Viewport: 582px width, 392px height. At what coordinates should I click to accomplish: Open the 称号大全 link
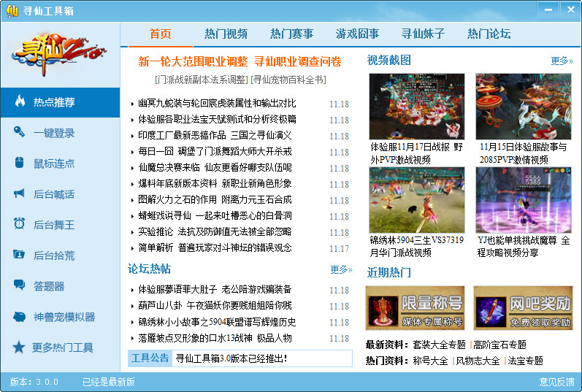point(431,361)
